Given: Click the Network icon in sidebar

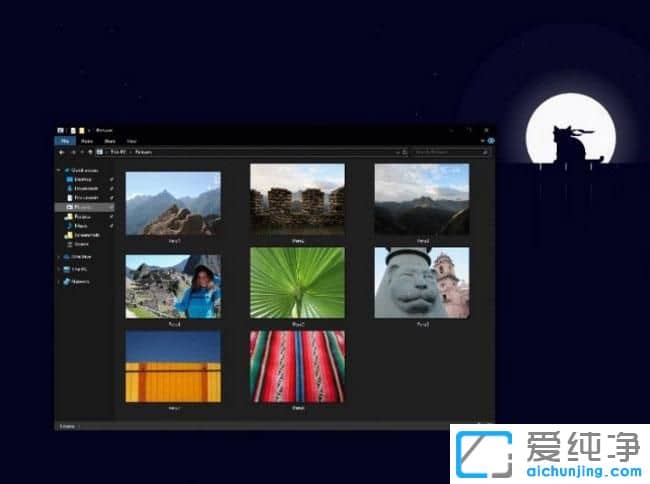Looking at the screenshot, I should coord(66,282).
